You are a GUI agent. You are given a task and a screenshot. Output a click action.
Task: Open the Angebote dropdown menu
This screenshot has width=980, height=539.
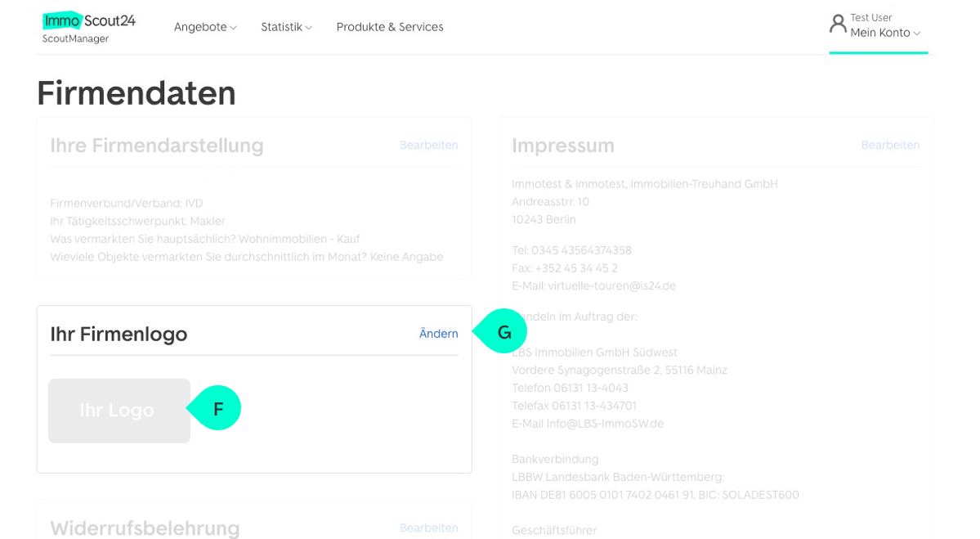[x=200, y=27]
